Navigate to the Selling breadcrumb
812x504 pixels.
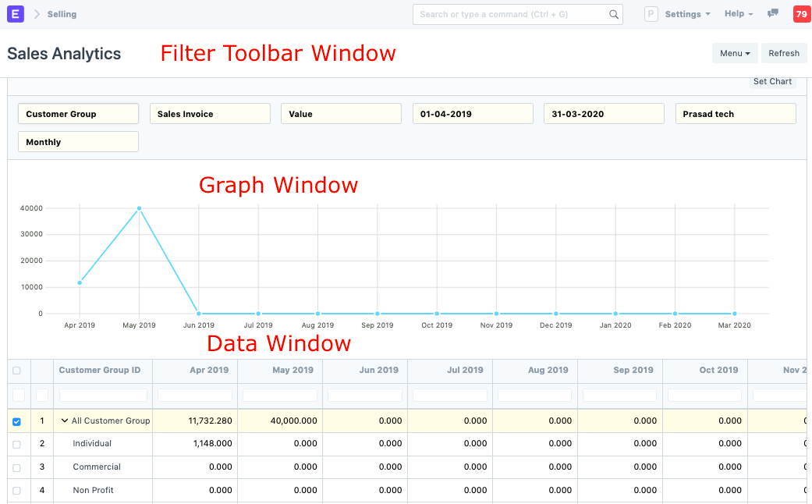[x=62, y=13]
